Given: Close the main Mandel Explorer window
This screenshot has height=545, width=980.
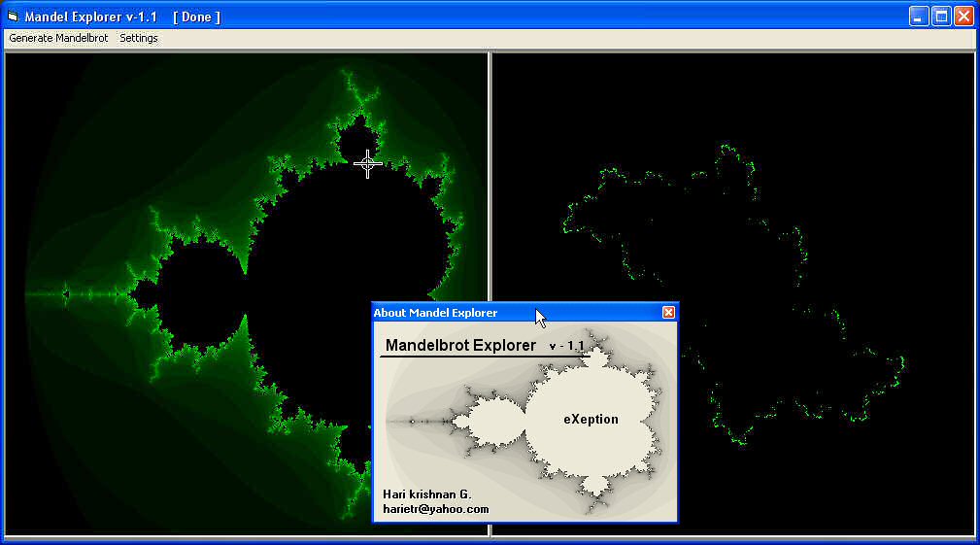Looking at the screenshot, I should [x=963, y=17].
